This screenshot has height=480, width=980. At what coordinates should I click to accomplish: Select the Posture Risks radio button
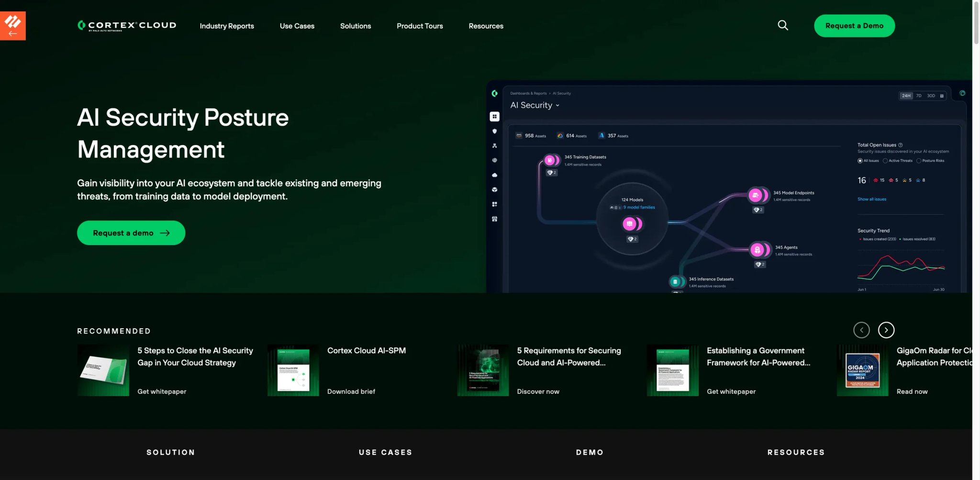coord(919,161)
